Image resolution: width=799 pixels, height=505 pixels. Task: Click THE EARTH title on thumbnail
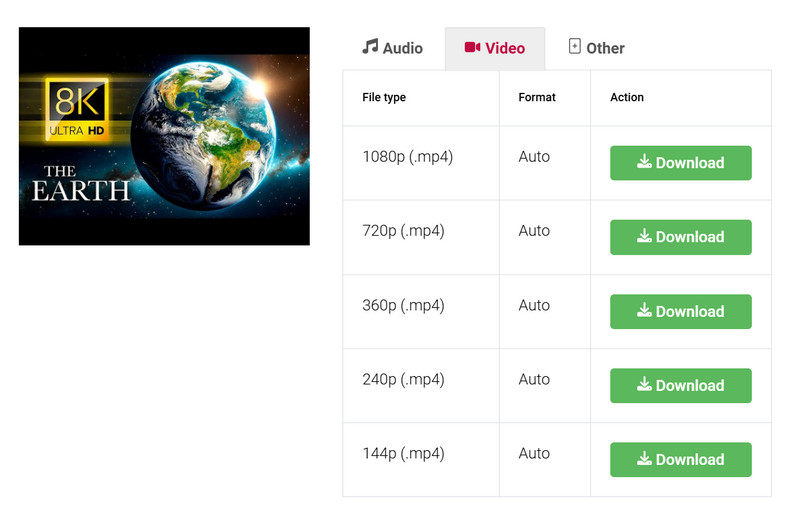click(x=80, y=184)
